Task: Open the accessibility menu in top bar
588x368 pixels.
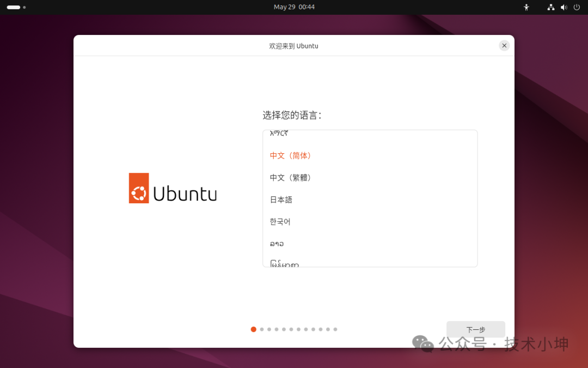Action: point(526,7)
